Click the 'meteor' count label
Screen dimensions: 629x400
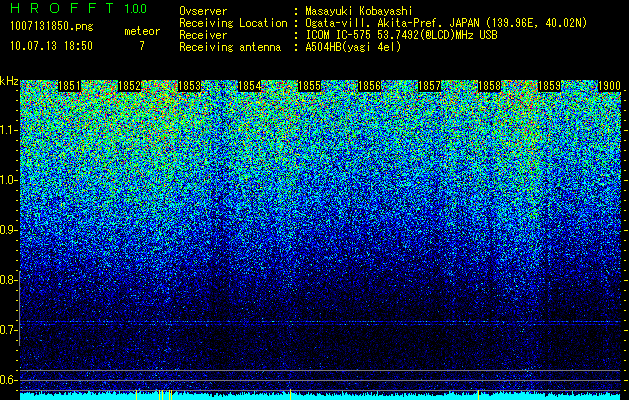[142, 31]
